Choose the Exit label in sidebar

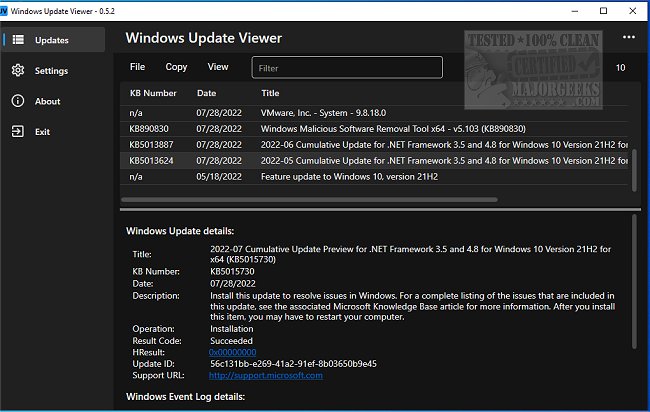(42, 132)
